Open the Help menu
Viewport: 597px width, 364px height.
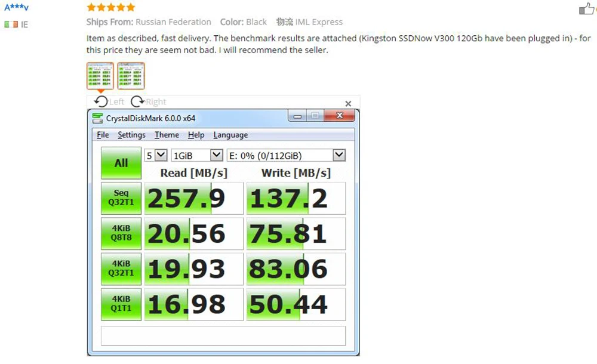(x=196, y=135)
